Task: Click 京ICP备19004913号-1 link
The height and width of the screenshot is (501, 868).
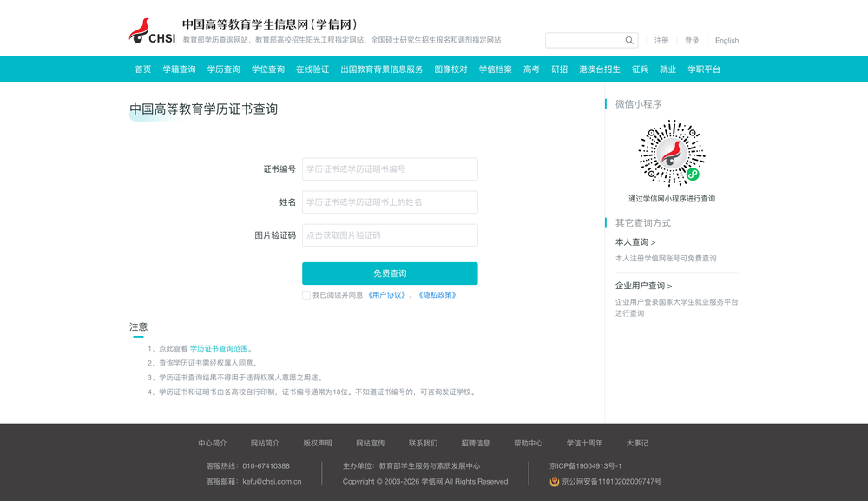Action: point(585,466)
